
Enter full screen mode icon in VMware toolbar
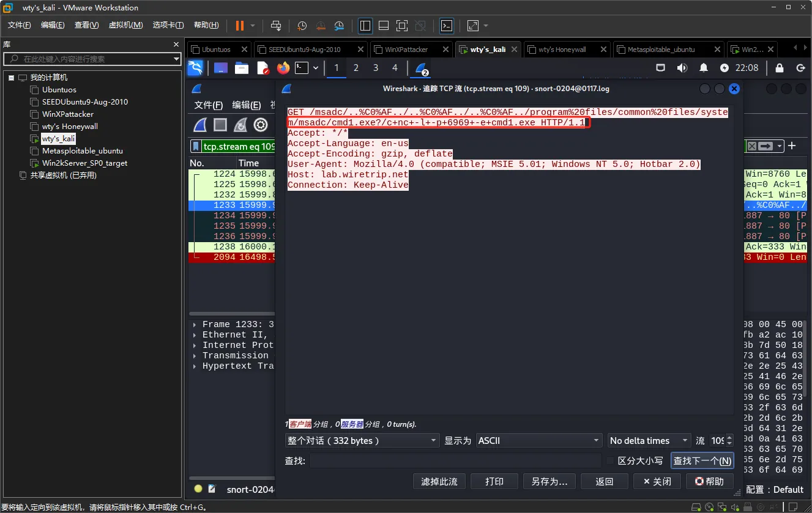pyautogui.click(x=402, y=26)
